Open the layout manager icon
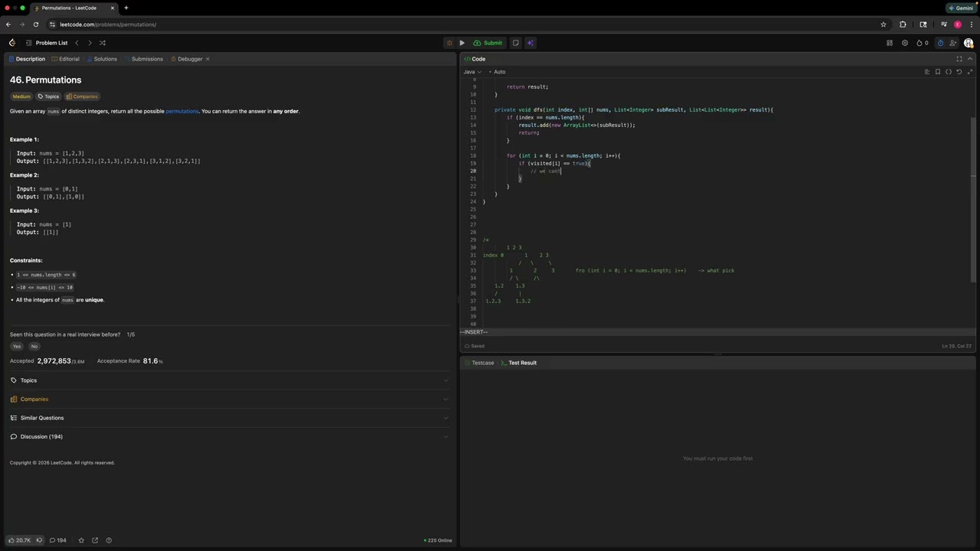 pyautogui.click(x=890, y=43)
